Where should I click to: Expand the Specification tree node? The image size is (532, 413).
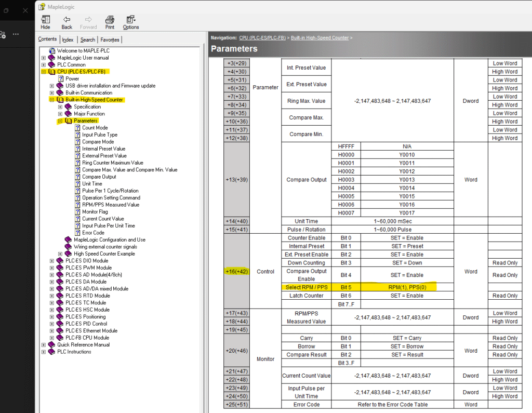60,107
